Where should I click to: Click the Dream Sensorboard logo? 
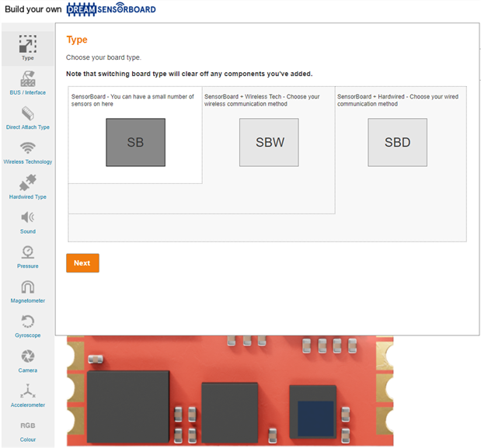pyautogui.click(x=111, y=9)
